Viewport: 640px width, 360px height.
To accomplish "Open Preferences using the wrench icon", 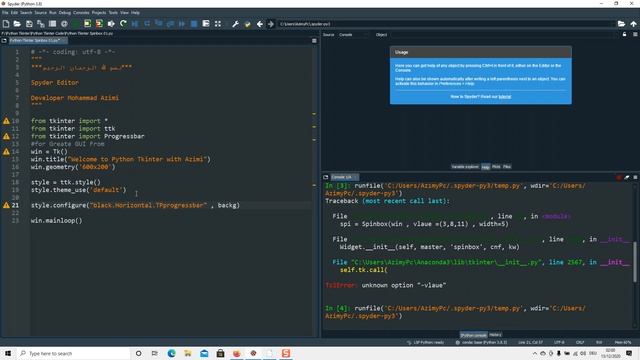I will (236, 24).
